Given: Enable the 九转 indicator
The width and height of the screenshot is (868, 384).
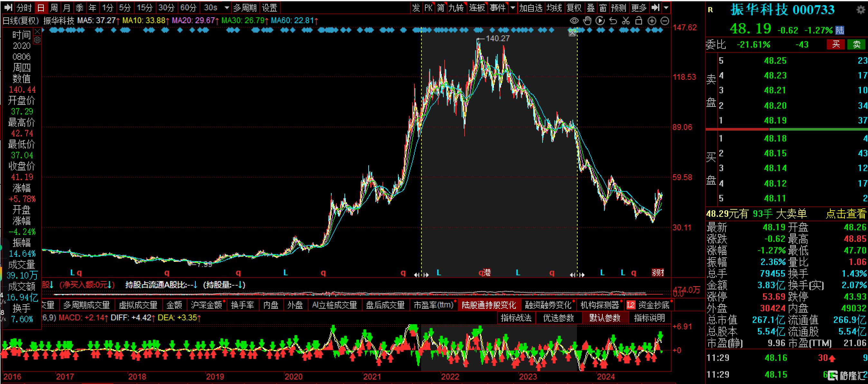Looking at the screenshot, I should pyautogui.click(x=456, y=7).
